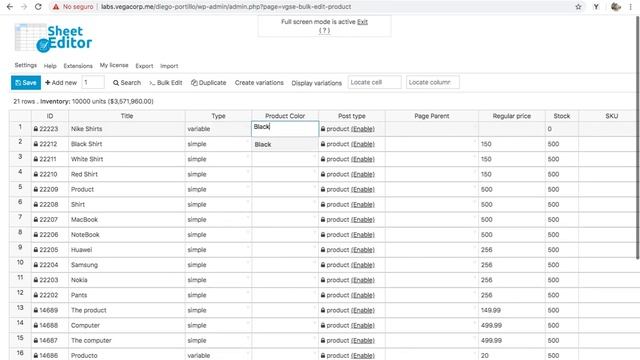Image resolution: width=640 pixels, height=360 pixels.
Task: Open the Settings menu
Action: pyautogui.click(x=26, y=65)
